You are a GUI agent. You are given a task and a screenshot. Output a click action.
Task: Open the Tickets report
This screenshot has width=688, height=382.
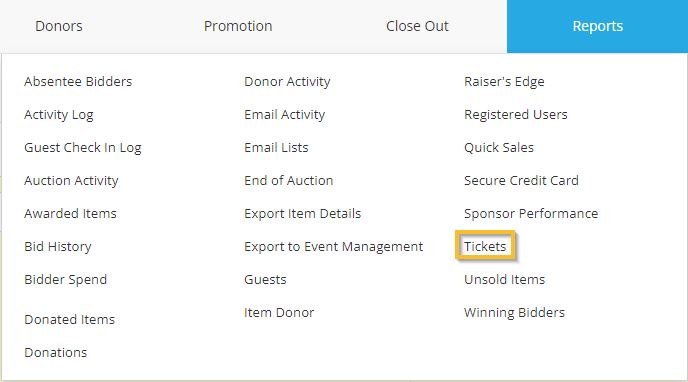[485, 246]
